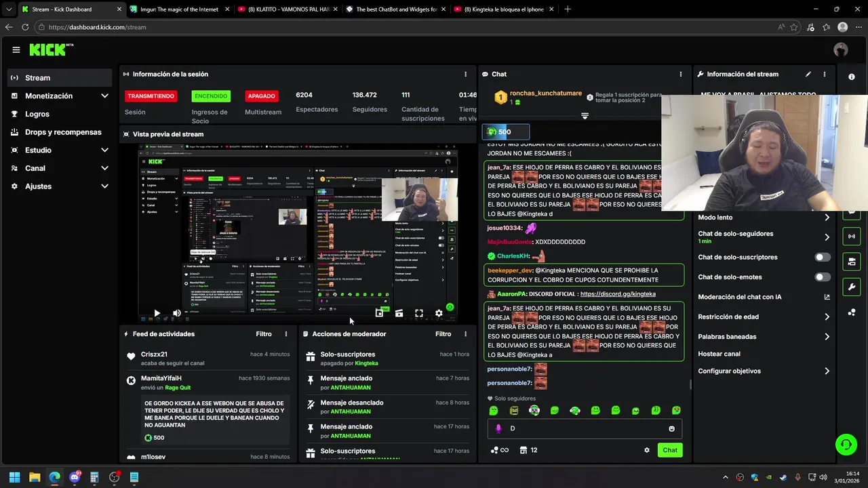Open the Moderación del chat con IA link icon

827,297
